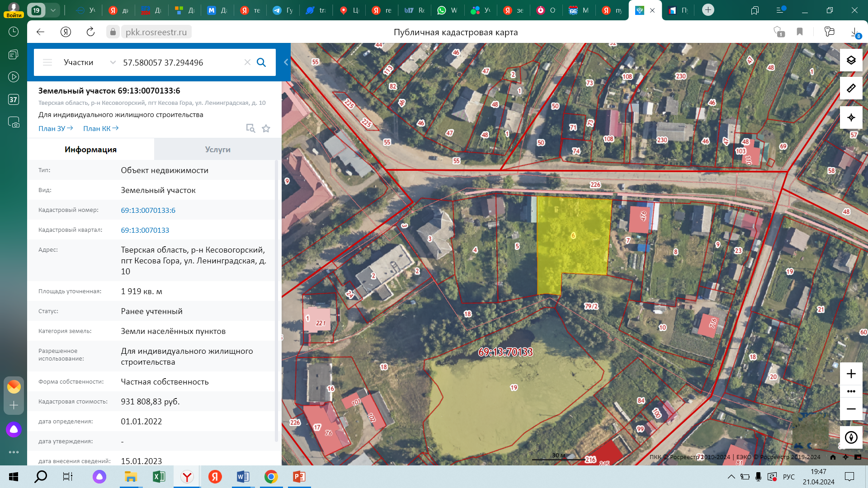Switch to the Услуги tab

[217, 150]
